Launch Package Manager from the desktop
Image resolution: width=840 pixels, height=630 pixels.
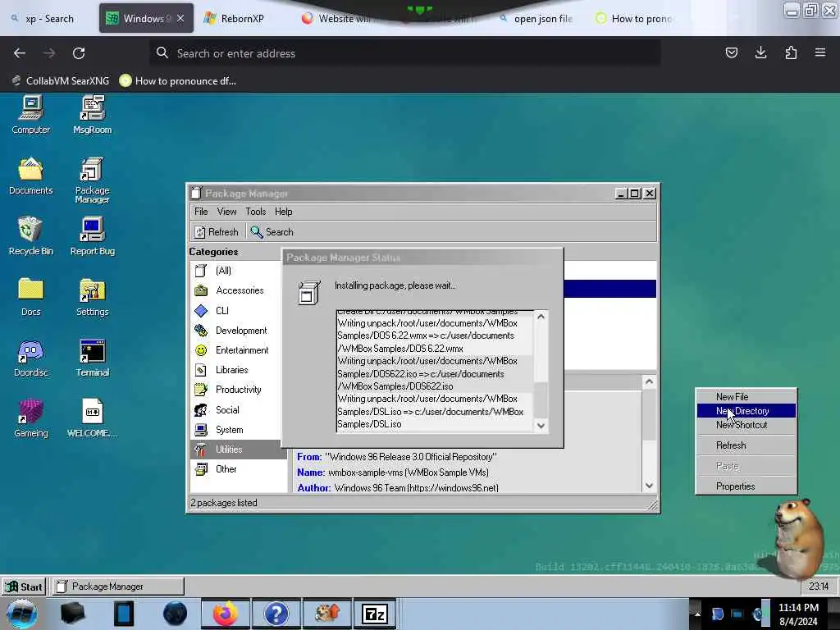pos(92,180)
